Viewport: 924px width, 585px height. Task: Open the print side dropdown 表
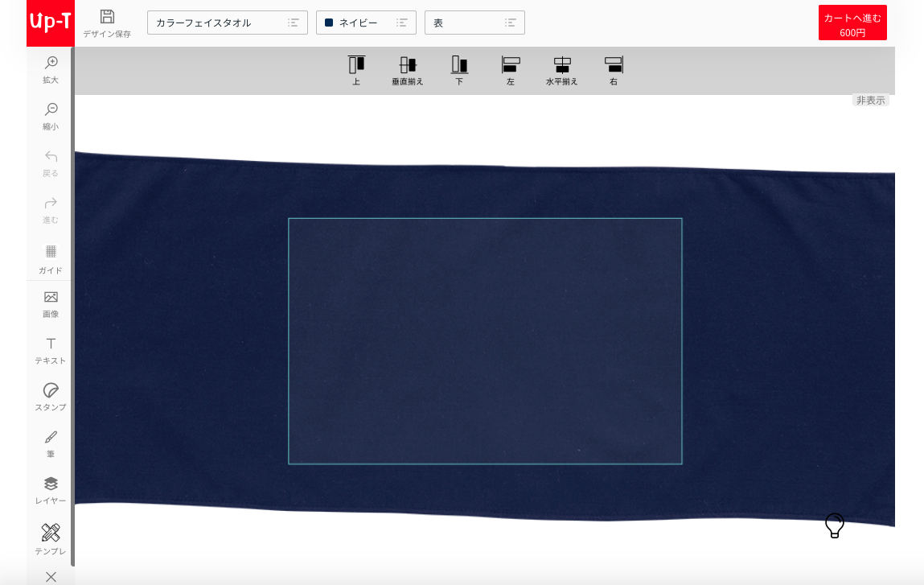(x=474, y=23)
